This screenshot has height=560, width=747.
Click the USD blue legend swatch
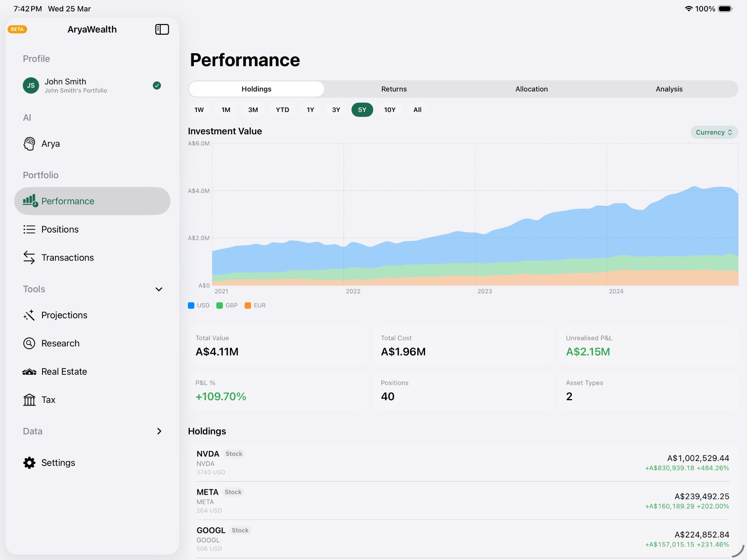point(191,305)
